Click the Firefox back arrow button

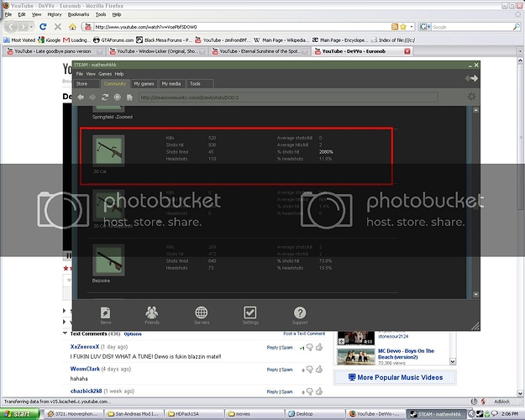pyautogui.click(x=11, y=26)
